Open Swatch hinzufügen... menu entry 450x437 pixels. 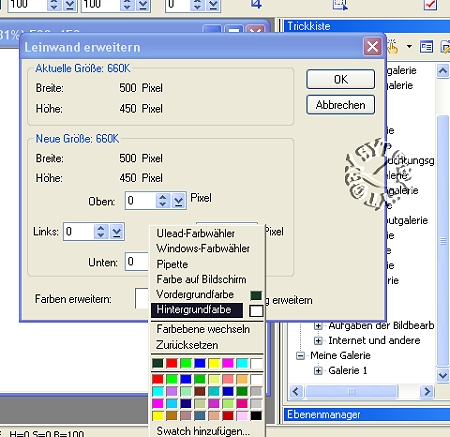[x=203, y=431]
